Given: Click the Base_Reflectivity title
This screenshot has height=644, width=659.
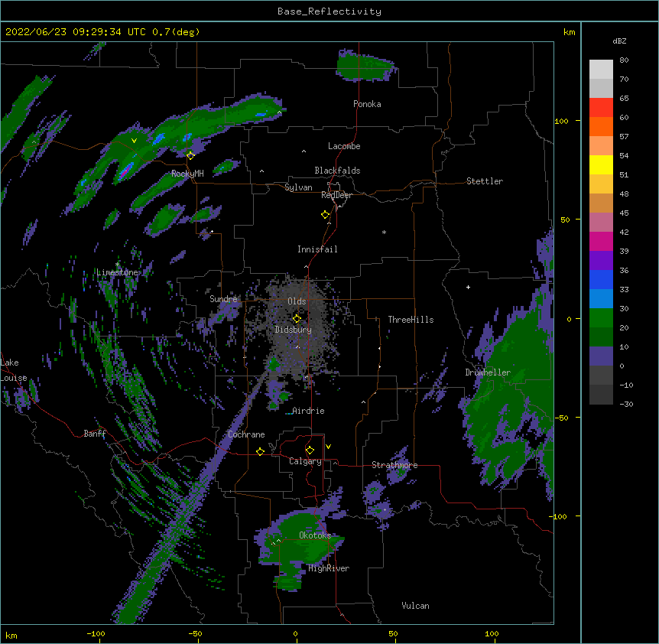Looking at the screenshot, I should point(329,11).
